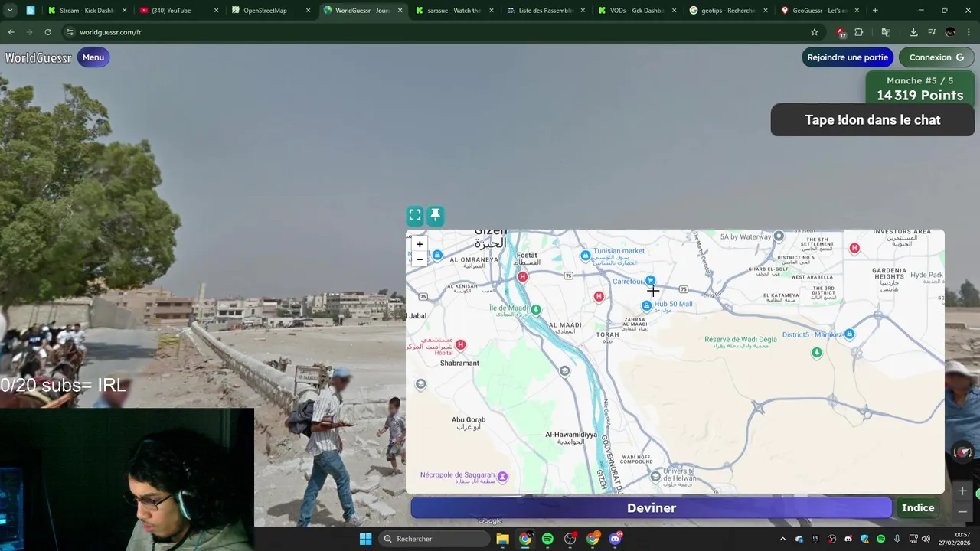Switch to the (340) YouTube tab
980x551 pixels.
coord(171,11)
